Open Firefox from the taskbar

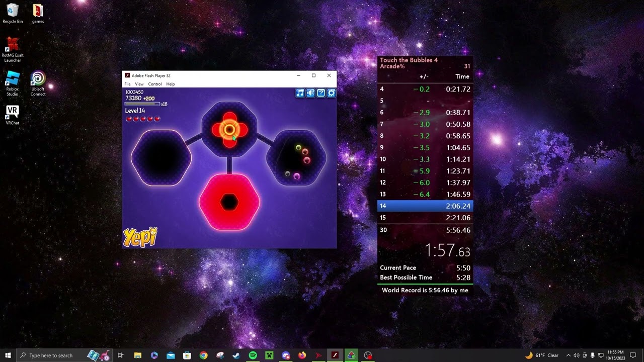pyautogui.click(x=302, y=355)
